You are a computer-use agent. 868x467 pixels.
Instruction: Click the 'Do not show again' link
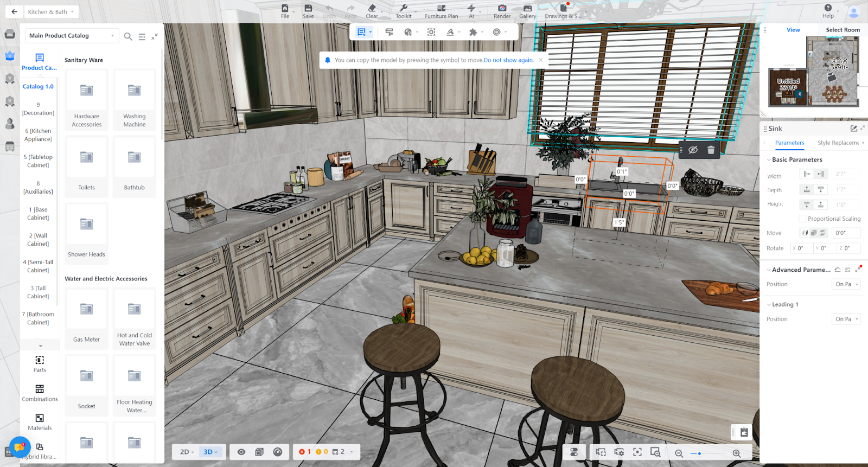pyautogui.click(x=508, y=60)
